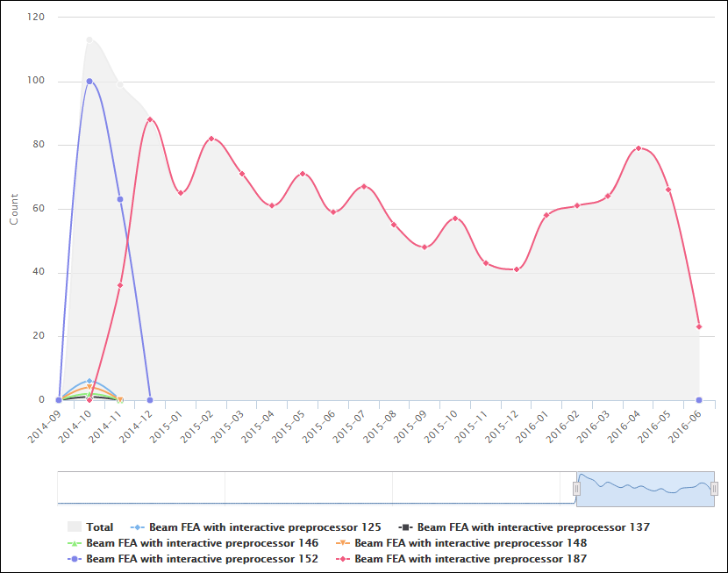Click the last pink data point at 2016-06
This screenshot has width=728, height=573.
699,326
